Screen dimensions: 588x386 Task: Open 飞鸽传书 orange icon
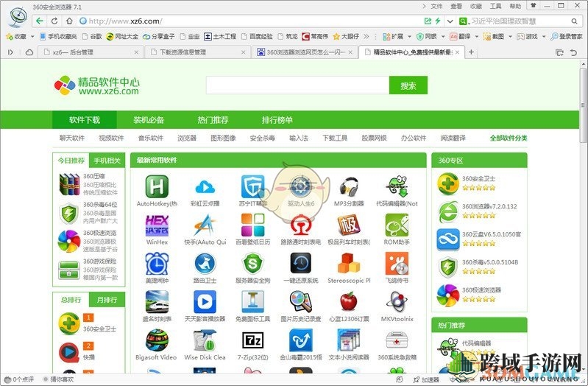[x=397, y=263]
